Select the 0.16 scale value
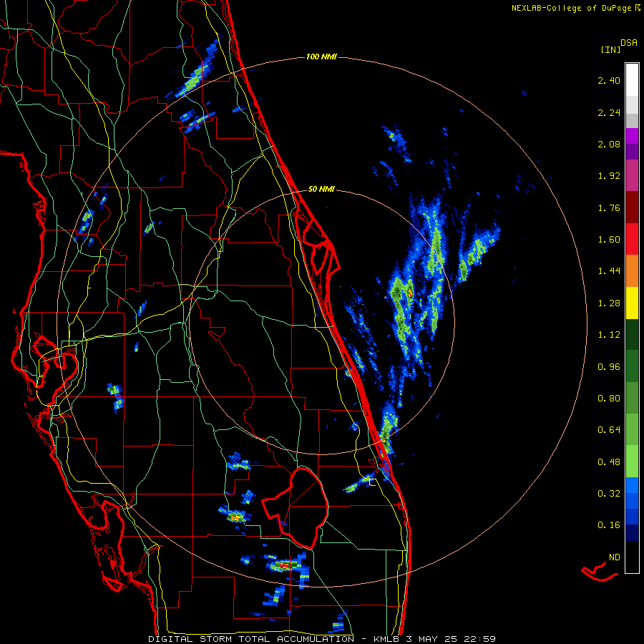644x644 pixels. pos(609,525)
